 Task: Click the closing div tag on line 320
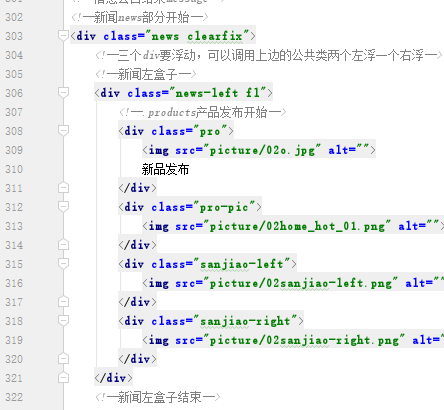(137, 359)
